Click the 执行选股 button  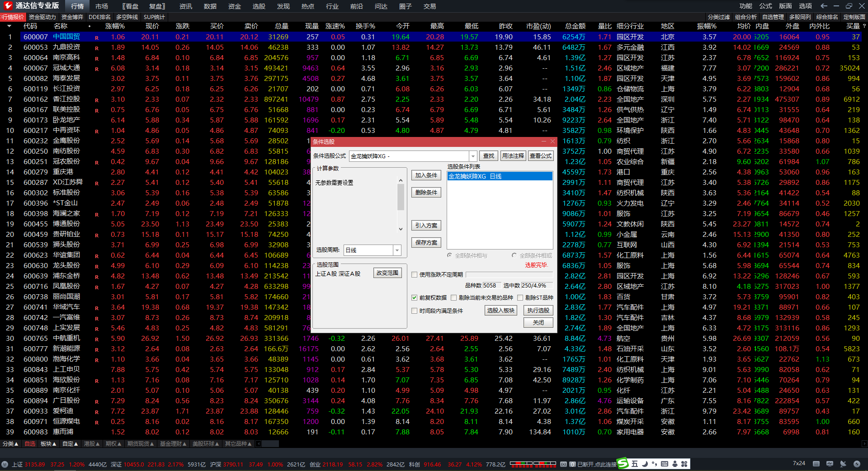pos(538,310)
